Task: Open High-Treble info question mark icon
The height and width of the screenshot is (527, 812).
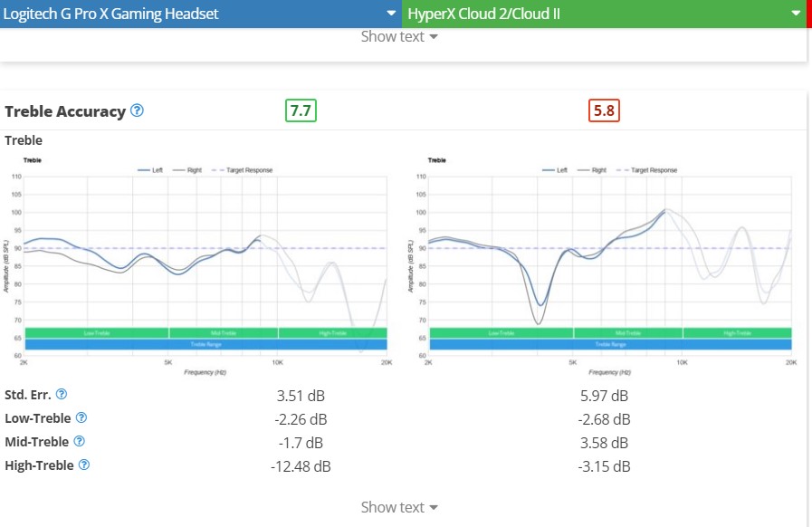Action: (x=84, y=465)
